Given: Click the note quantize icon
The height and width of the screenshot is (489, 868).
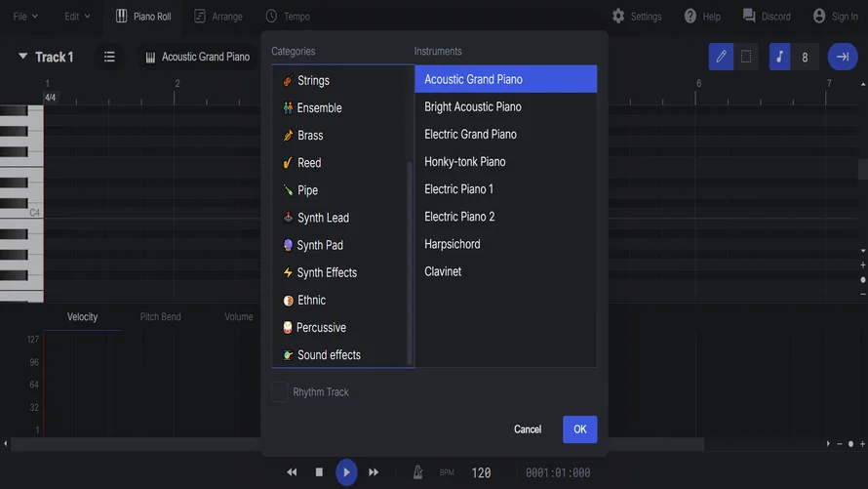Looking at the screenshot, I should [779, 57].
